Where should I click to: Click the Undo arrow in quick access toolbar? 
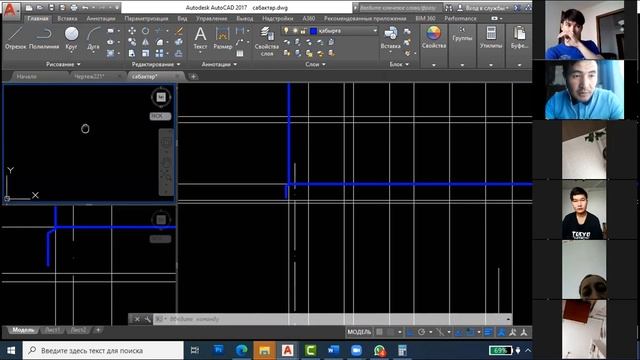pyautogui.click(x=85, y=8)
